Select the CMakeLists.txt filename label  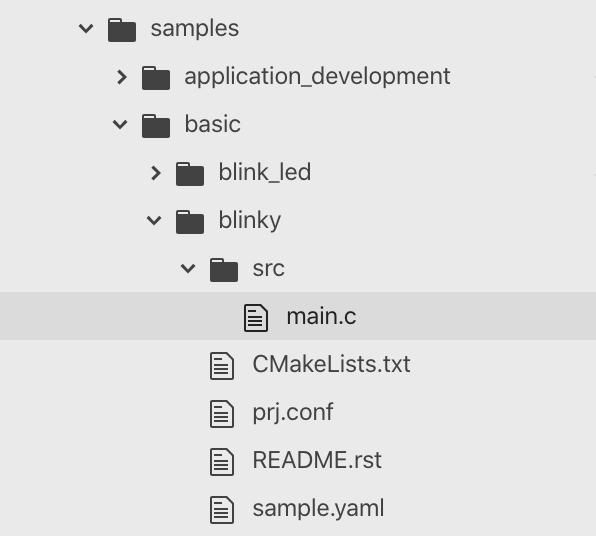click(331, 364)
